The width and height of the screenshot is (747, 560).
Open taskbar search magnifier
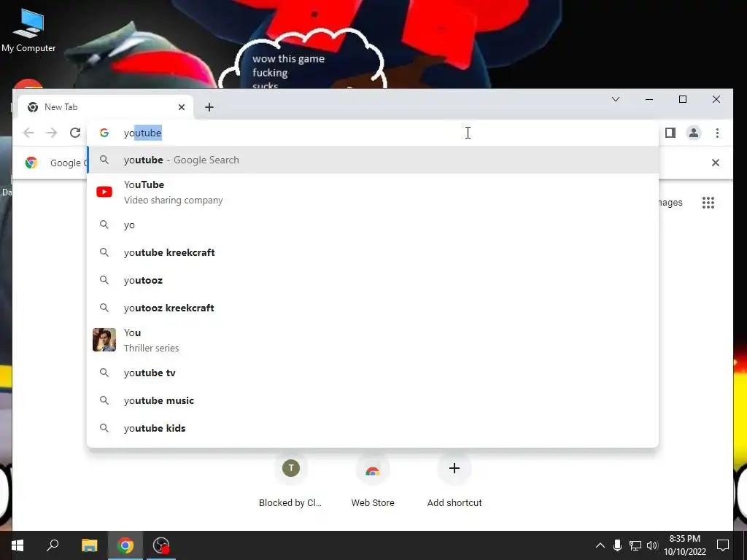53,545
